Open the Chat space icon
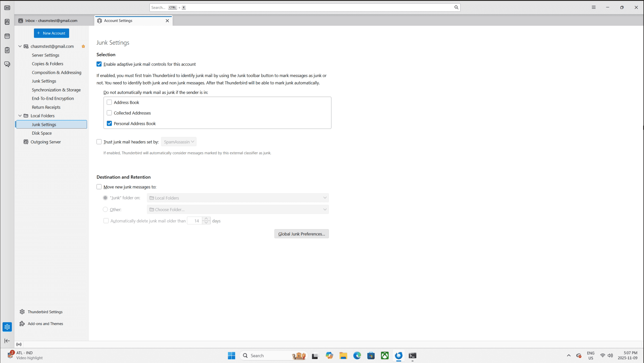This screenshot has width=644, height=363. (x=7, y=64)
